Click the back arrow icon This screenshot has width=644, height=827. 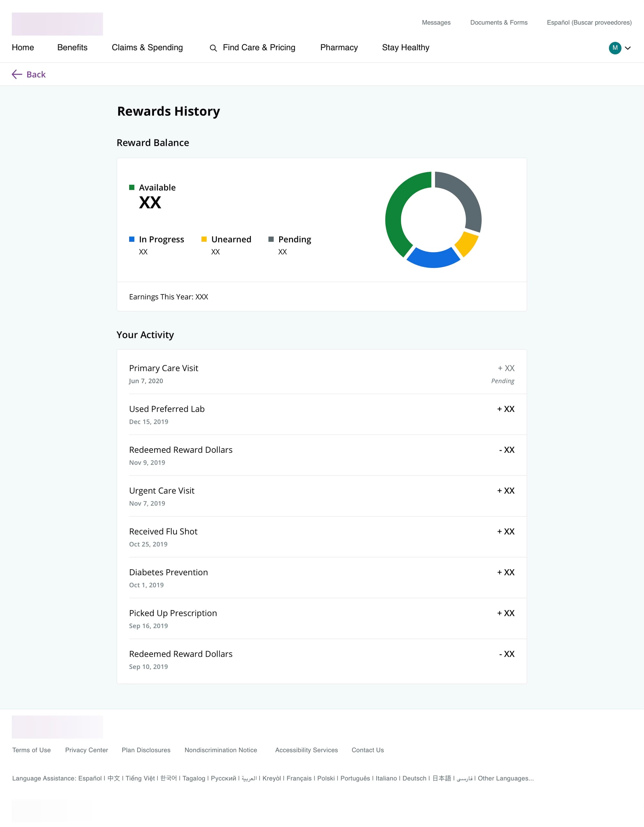click(17, 74)
